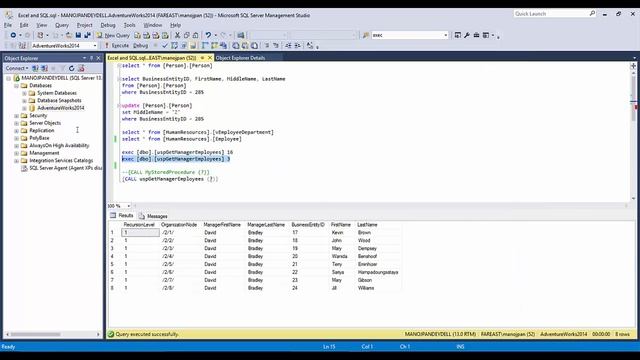Click the 'Kevin' FirstName cell
Viewport: 640px width, 360px height.
coord(338,233)
